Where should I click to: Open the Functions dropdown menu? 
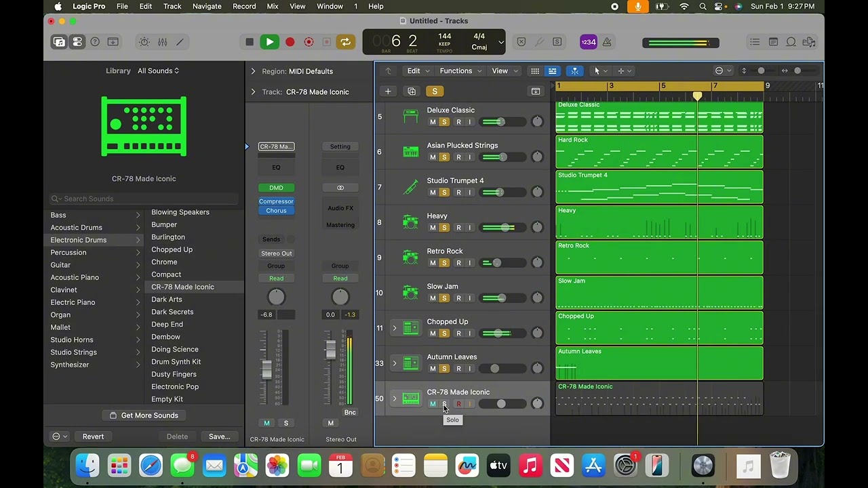coord(460,70)
